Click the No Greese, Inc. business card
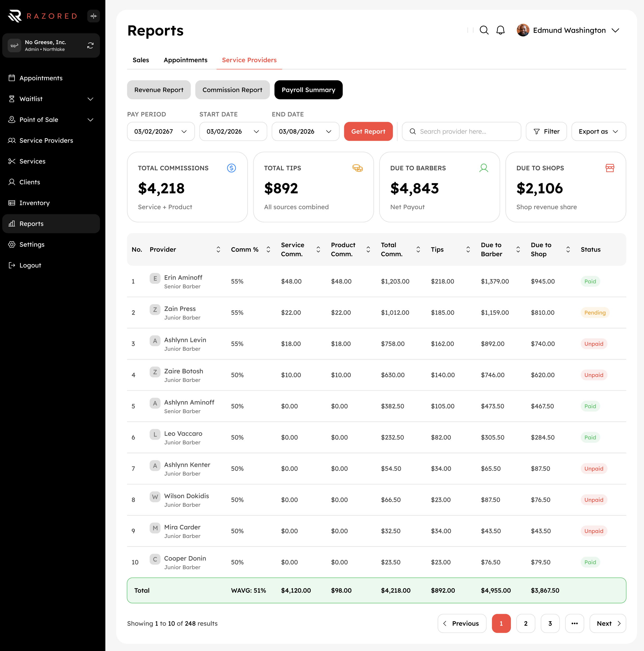 pos(51,45)
